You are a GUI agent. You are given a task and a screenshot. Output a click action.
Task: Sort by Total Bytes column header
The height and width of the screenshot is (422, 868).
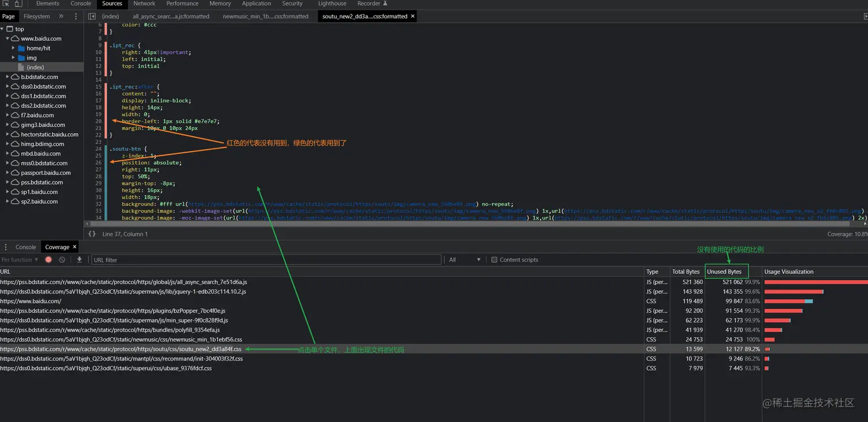pyautogui.click(x=687, y=272)
